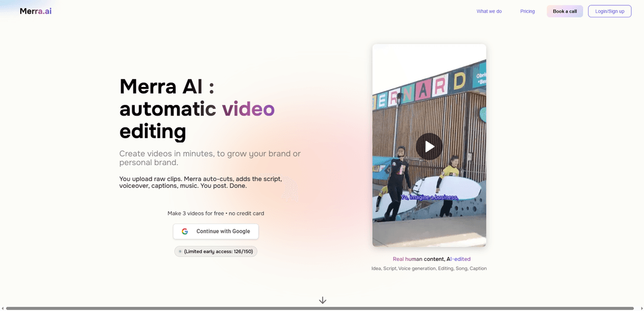Click the Merra.ai logo
Screen dimensions: 644x311
[35, 11]
